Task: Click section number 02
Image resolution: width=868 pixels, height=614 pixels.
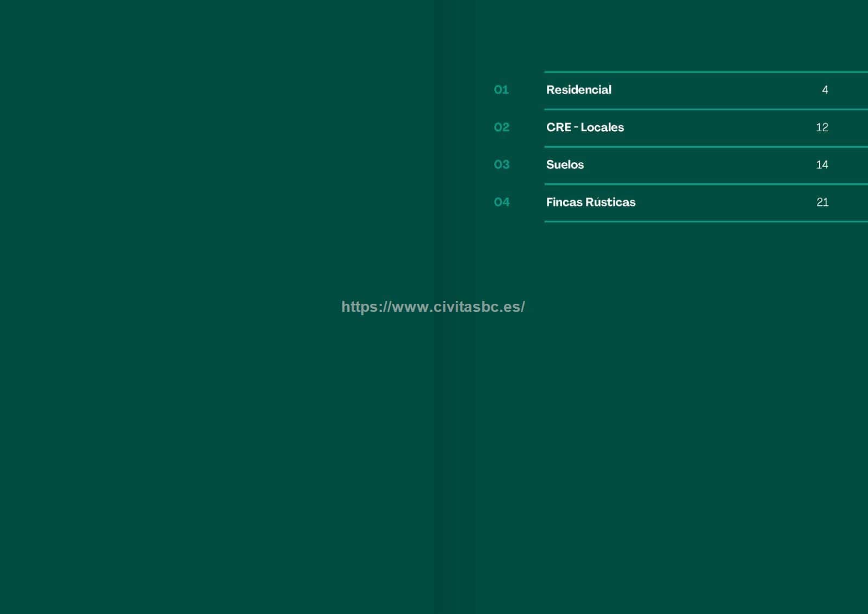Action: [x=501, y=127]
